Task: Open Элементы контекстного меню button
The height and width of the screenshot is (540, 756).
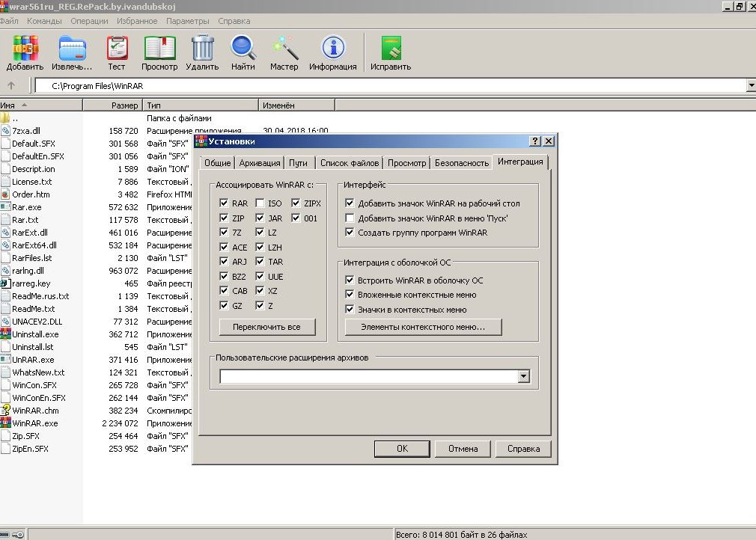Action: click(423, 327)
